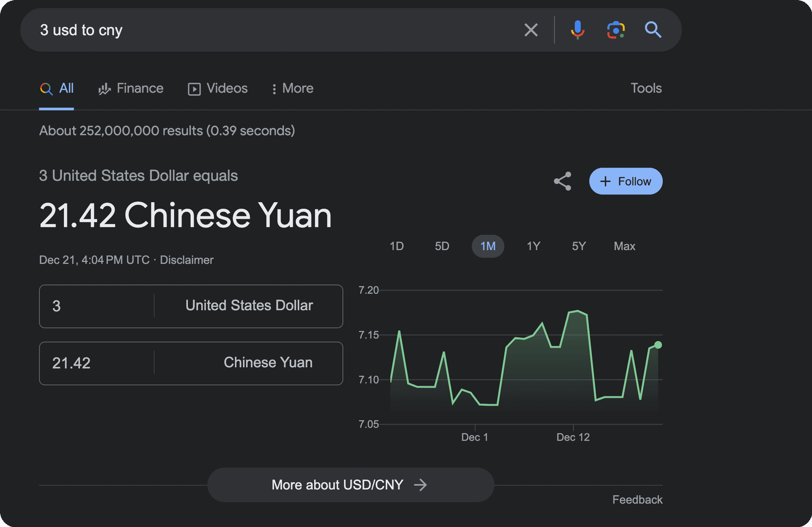This screenshot has height=527, width=812.
Task: Select the 1M chart range
Action: 488,246
